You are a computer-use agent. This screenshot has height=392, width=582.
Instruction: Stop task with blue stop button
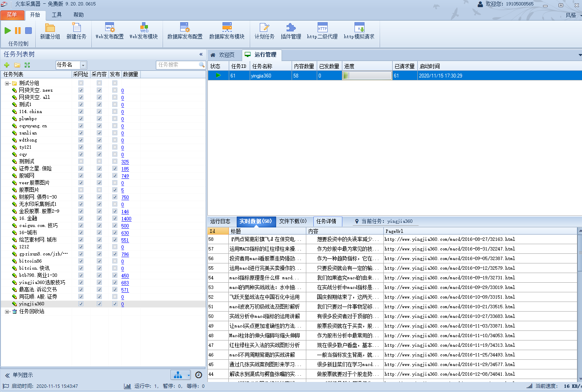click(28, 31)
